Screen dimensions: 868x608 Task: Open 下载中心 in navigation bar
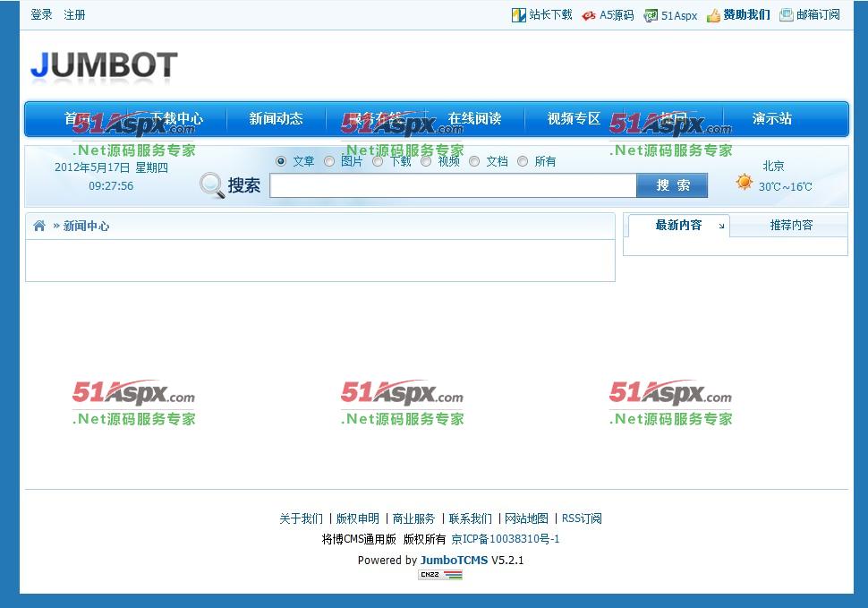click(176, 118)
